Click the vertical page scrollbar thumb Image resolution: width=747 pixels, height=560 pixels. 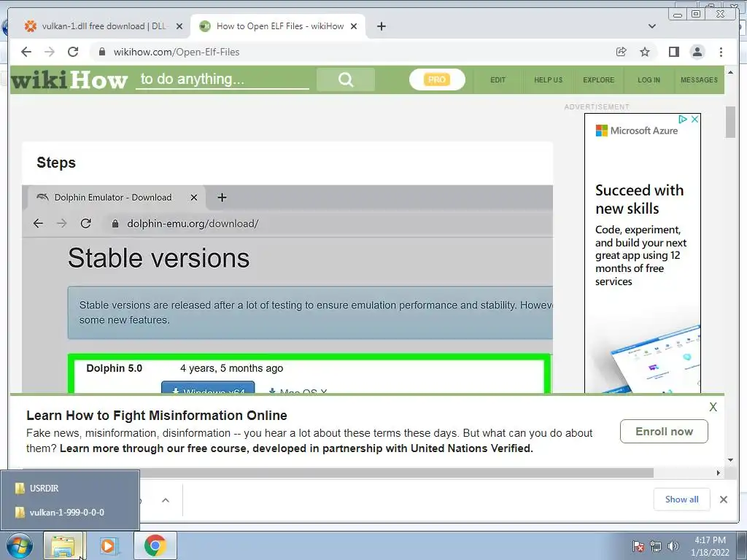(730, 122)
